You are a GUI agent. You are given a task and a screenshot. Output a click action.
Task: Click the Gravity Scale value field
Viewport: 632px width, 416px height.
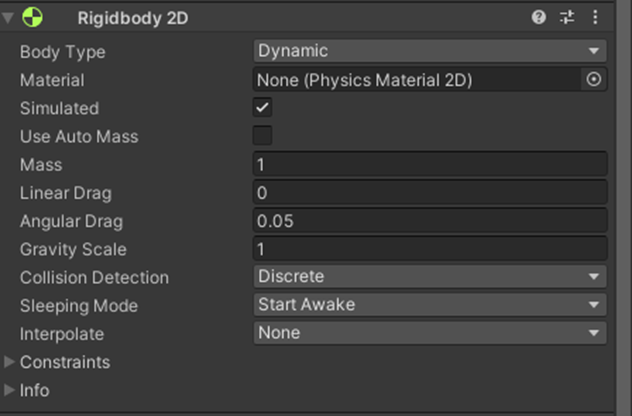[430, 249]
